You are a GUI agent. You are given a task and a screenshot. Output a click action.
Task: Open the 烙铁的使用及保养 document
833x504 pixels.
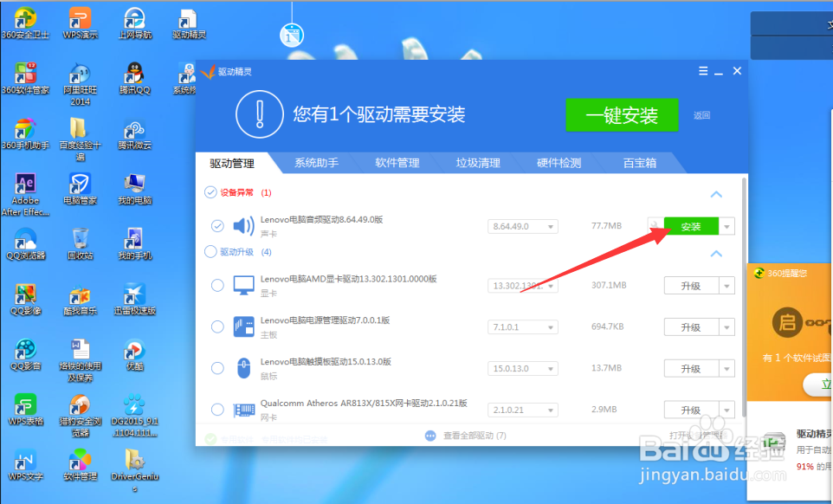tap(81, 360)
